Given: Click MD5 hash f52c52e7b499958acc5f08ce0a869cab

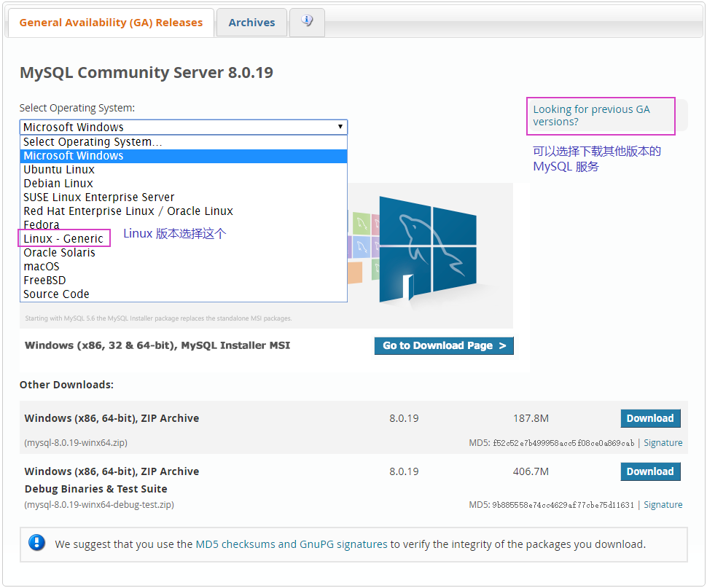Looking at the screenshot, I should coord(563,443).
